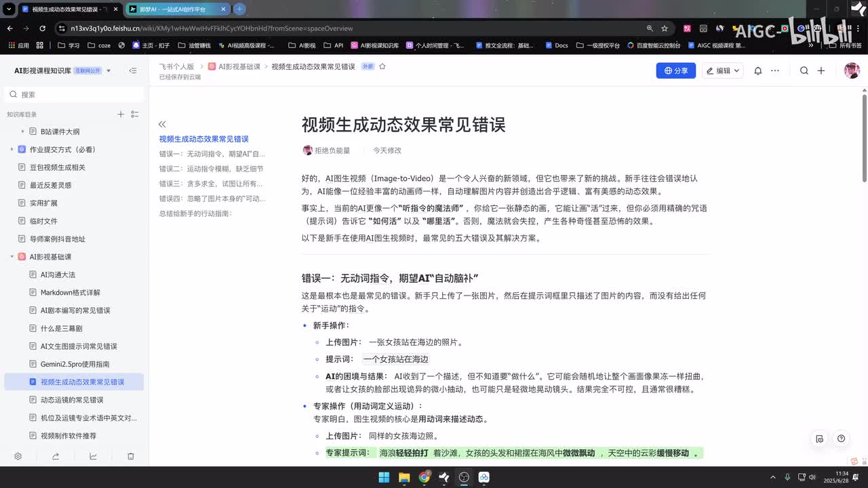Click the blue 分享 button
This screenshot has height=488, width=868.
tap(676, 70)
